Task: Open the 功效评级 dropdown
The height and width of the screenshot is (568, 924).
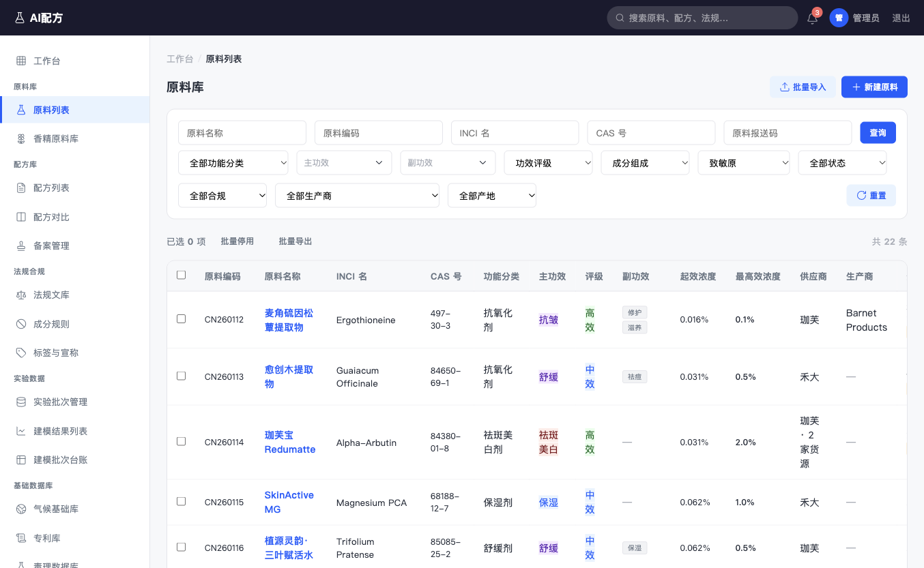Action: pyautogui.click(x=549, y=163)
